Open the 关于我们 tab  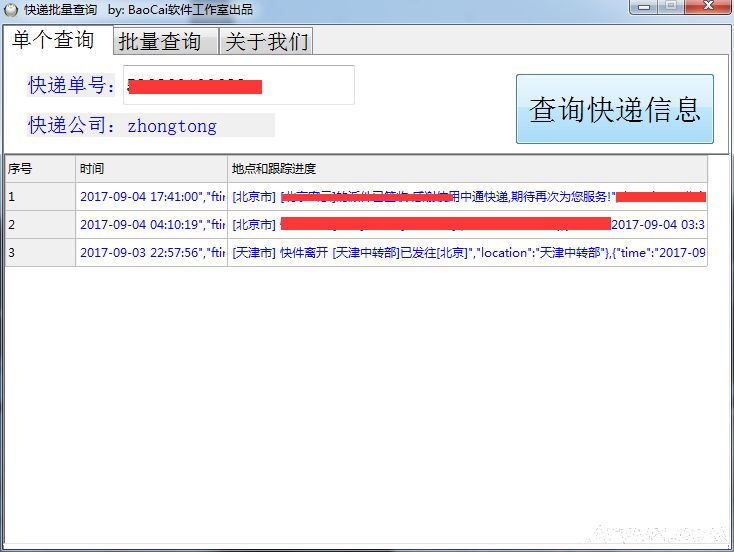[x=267, y=41]
